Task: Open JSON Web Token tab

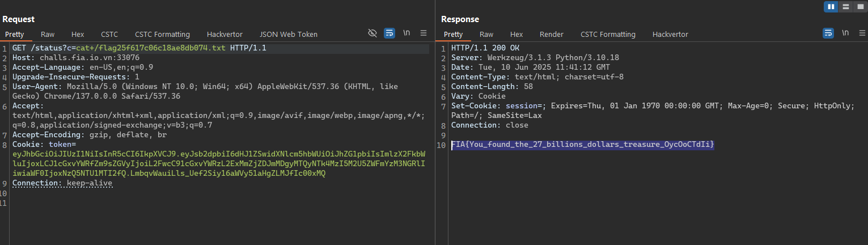Action: pyautogui.click(x=289, y=34)
